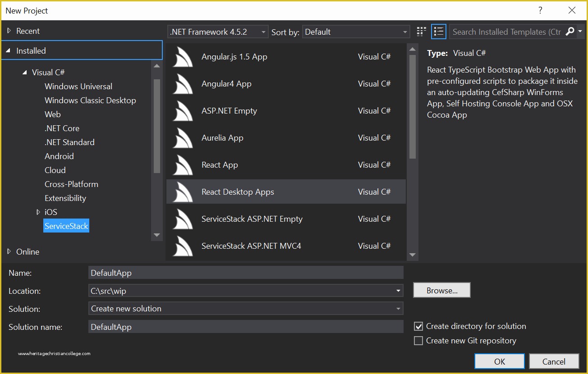Select the Android category
588x374 pixels.
tap(59, 156)
